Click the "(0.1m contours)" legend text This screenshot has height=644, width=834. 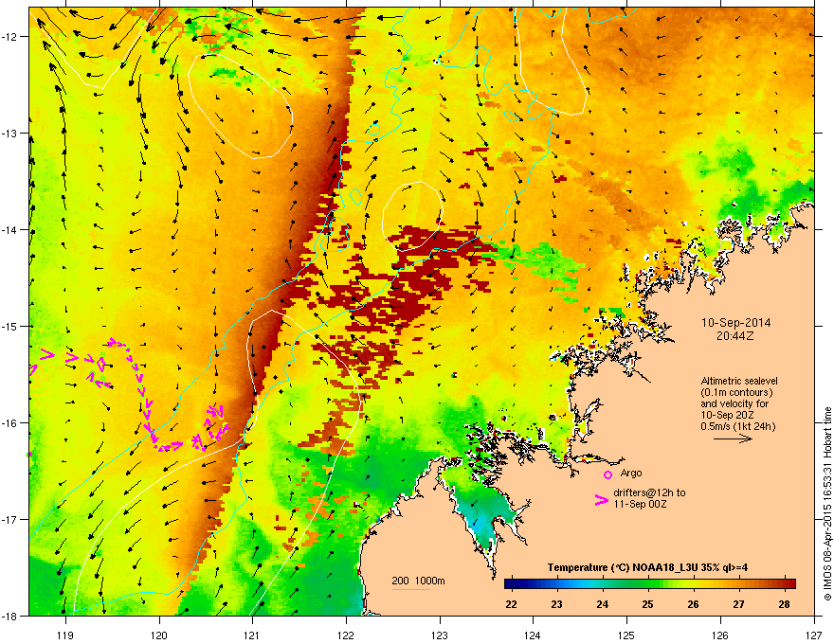click(736, 393)
